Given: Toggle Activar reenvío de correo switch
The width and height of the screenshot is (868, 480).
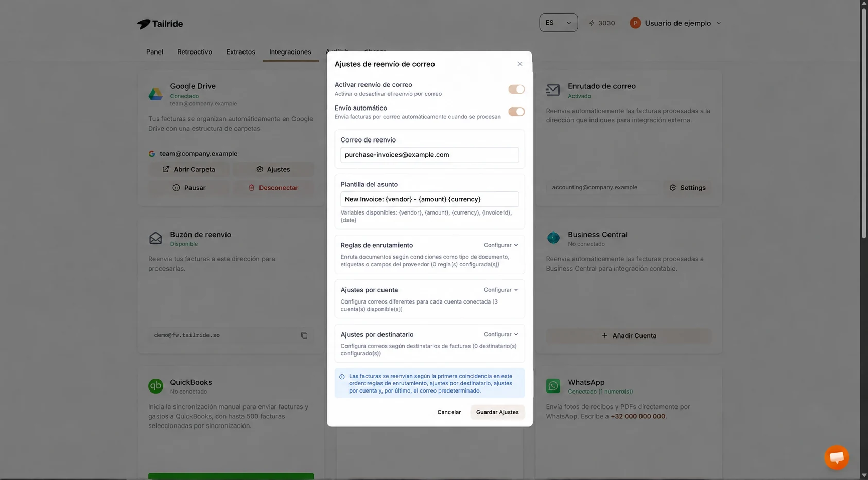Looking at the screenshot, I should 516,89.
